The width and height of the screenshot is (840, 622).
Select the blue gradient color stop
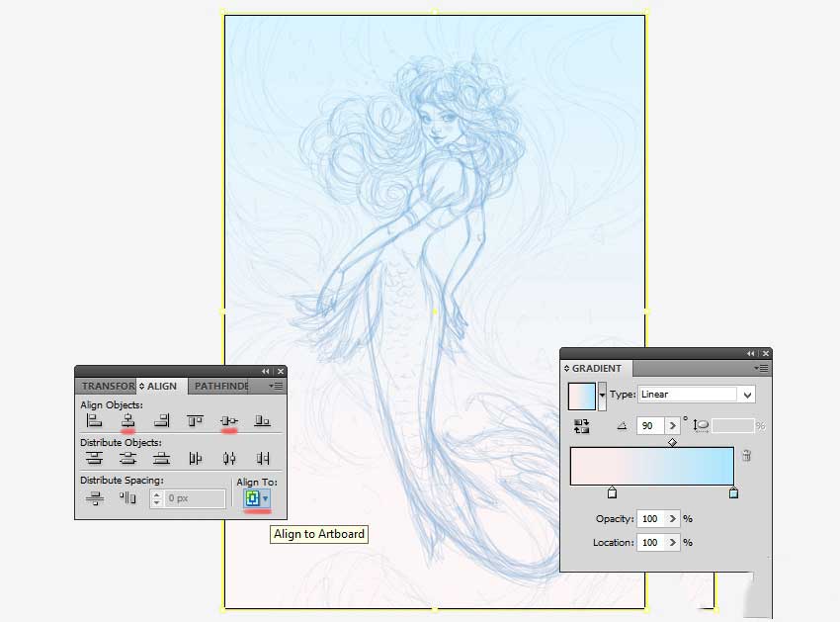click(733, 492)
